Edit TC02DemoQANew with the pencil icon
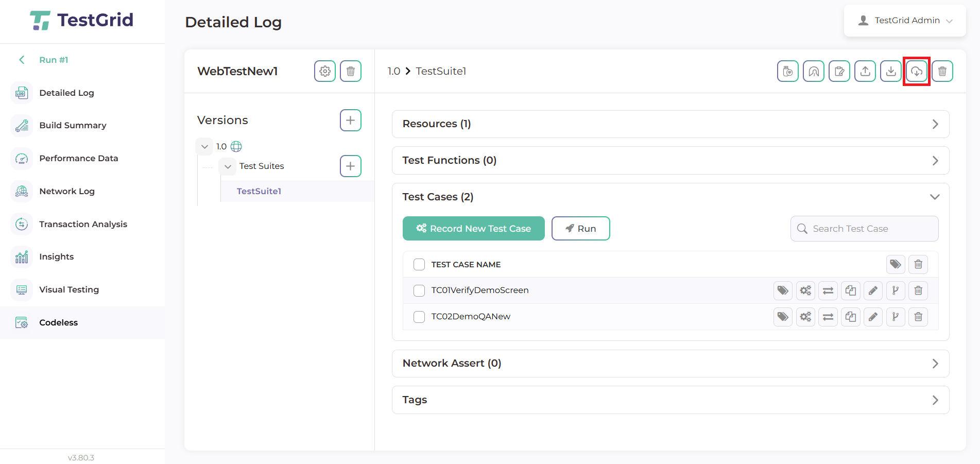This screenshot has height=464, width=980. (873, 317)
